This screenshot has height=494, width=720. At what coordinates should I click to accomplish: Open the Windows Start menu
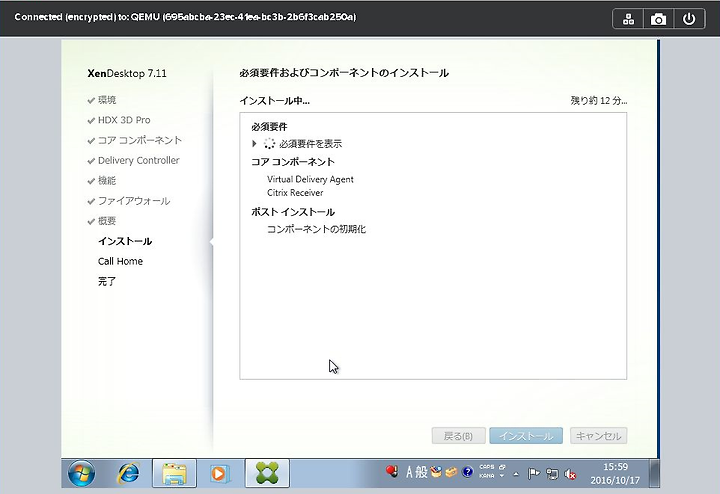[x=82, y=473]
